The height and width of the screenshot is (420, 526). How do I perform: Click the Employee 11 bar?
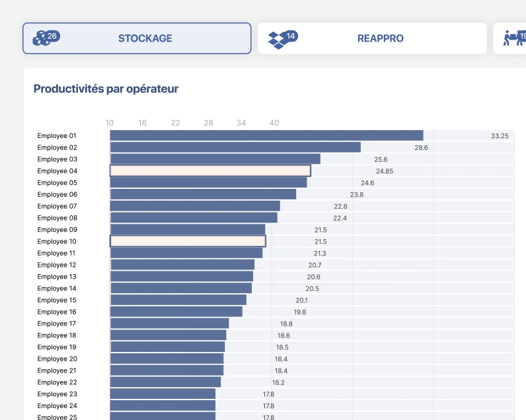(186, 253)
